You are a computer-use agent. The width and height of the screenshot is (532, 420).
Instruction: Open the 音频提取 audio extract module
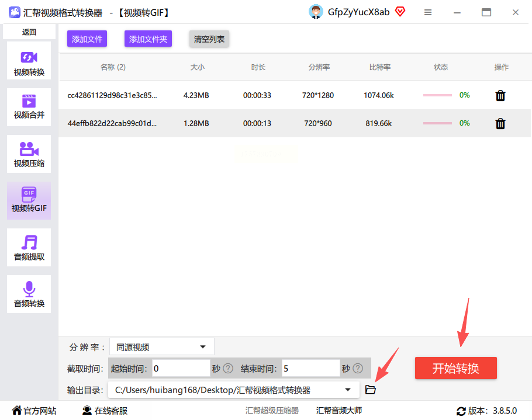coord(29,248)
